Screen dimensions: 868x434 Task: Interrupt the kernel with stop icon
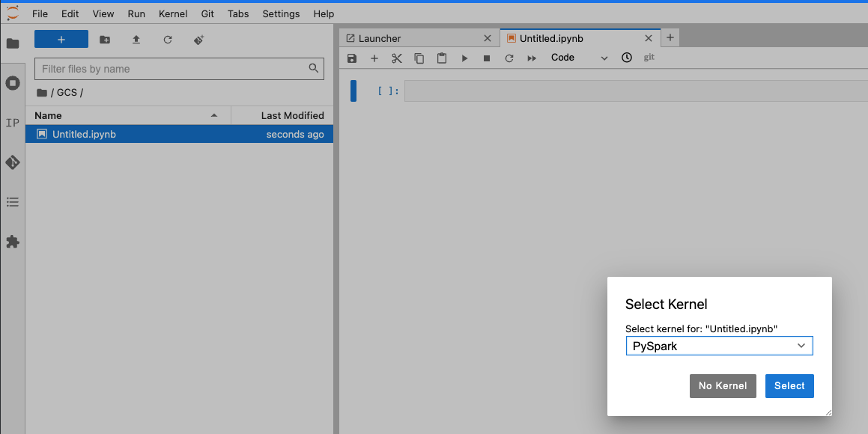click(x=487, y=58)
